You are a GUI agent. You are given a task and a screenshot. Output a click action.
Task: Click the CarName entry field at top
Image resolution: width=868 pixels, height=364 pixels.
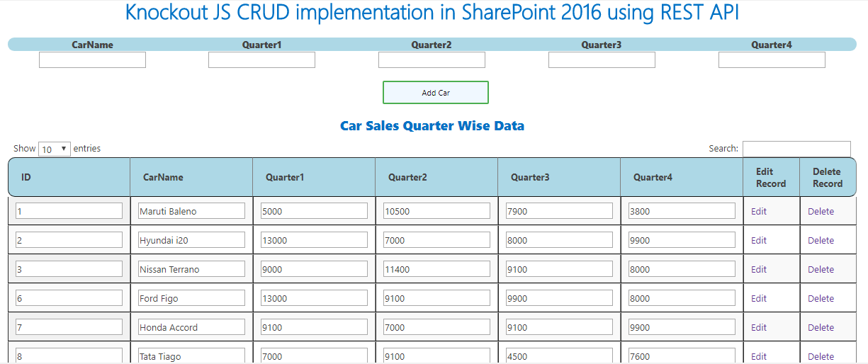tap(92, 60)
